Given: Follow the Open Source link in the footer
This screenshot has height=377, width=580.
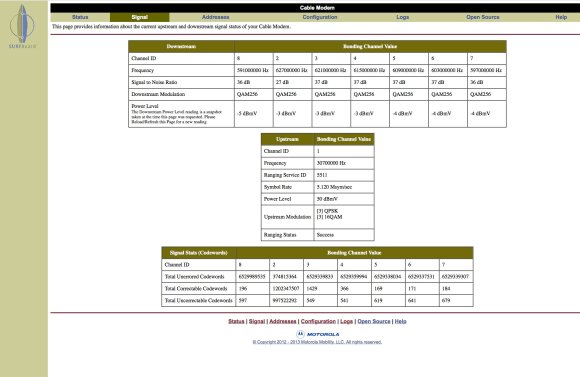Looking at the screenshot, I should [374, 321].
